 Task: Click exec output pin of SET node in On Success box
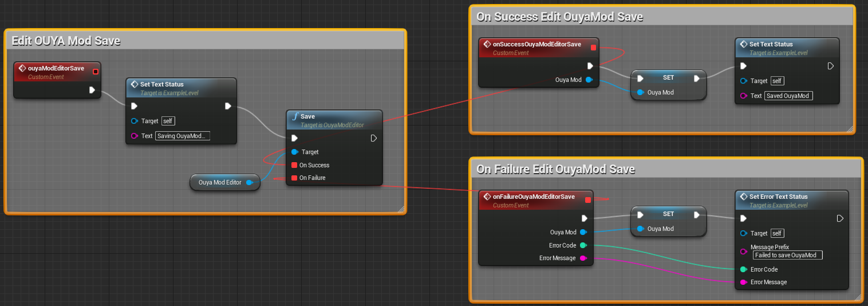(x=697, y=78)
